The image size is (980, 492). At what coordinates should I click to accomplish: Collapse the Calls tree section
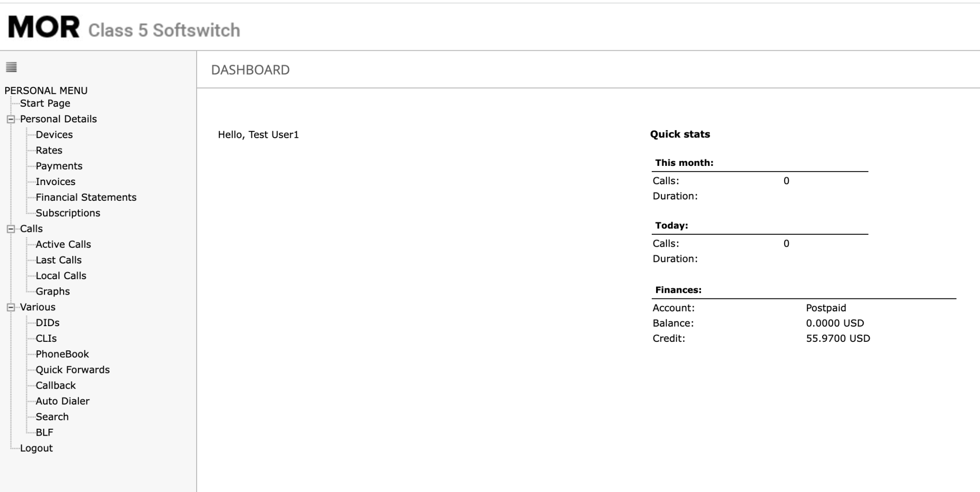(x=10, y=229)
